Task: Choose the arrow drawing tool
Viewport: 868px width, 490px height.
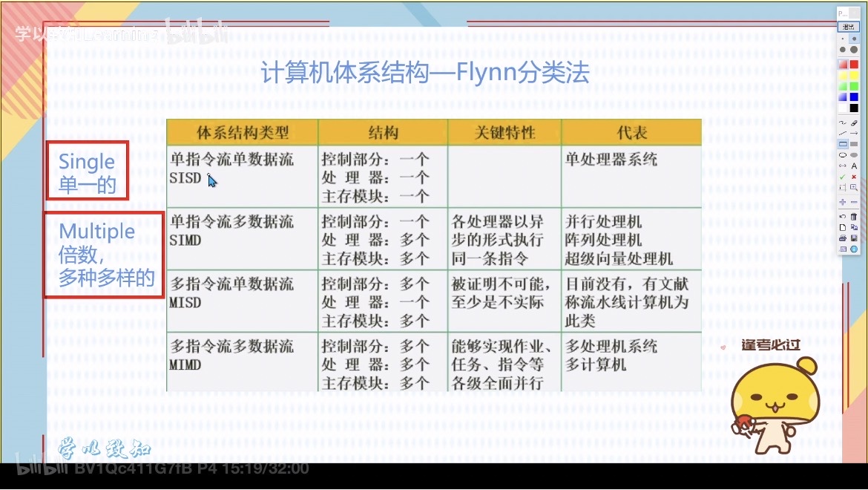Action: coord(854,133)
